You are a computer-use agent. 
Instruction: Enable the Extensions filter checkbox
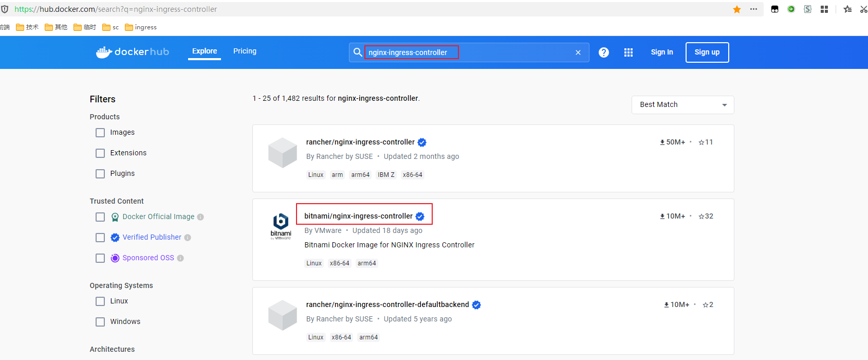pos(100,153)
